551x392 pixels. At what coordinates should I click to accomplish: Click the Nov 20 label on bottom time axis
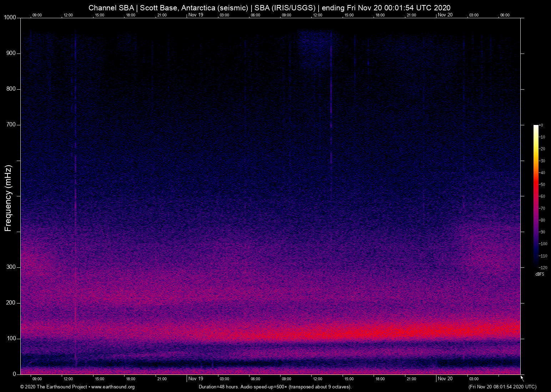click(445, 379)
